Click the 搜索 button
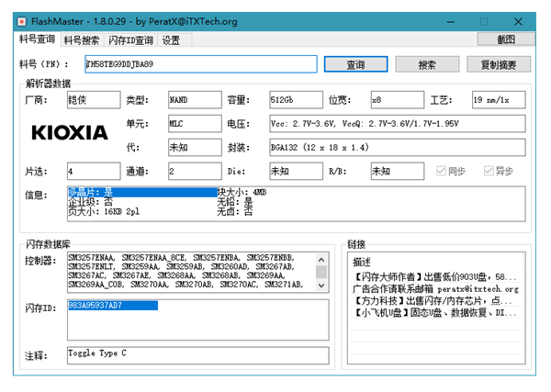The height and width of the screenshot is (392, 551). click(x=427, y=65)
